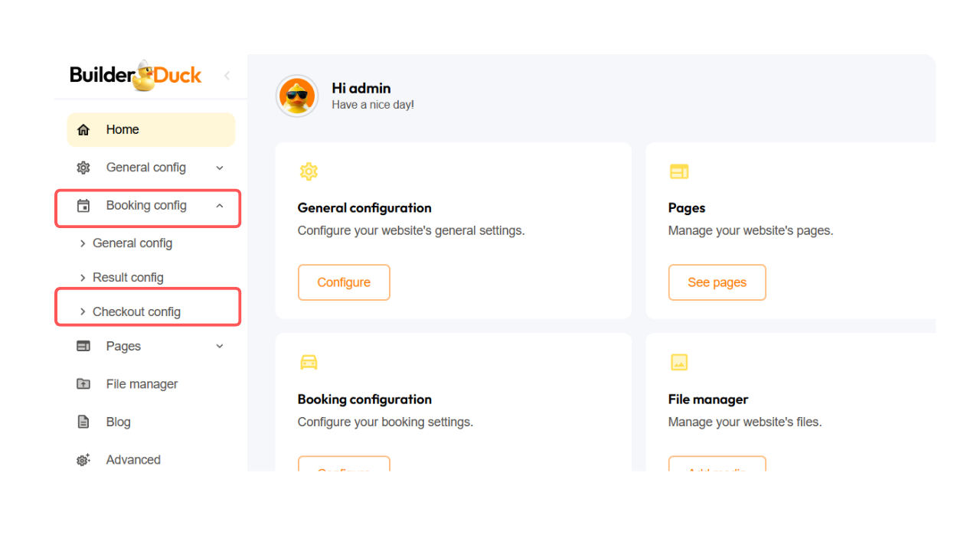Viewport: 980px width, 551px height.
Task: Go to the Home menu item
Action: coord(122,130)
